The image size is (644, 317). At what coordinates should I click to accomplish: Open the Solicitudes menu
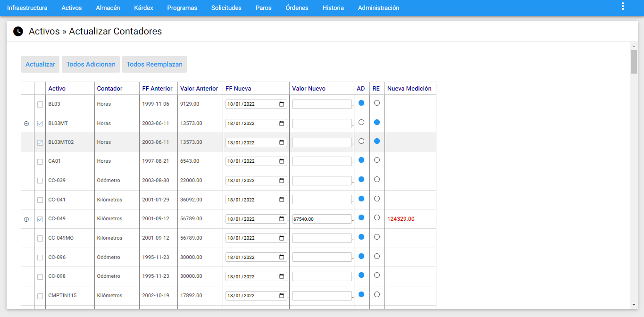coord(226,8)
